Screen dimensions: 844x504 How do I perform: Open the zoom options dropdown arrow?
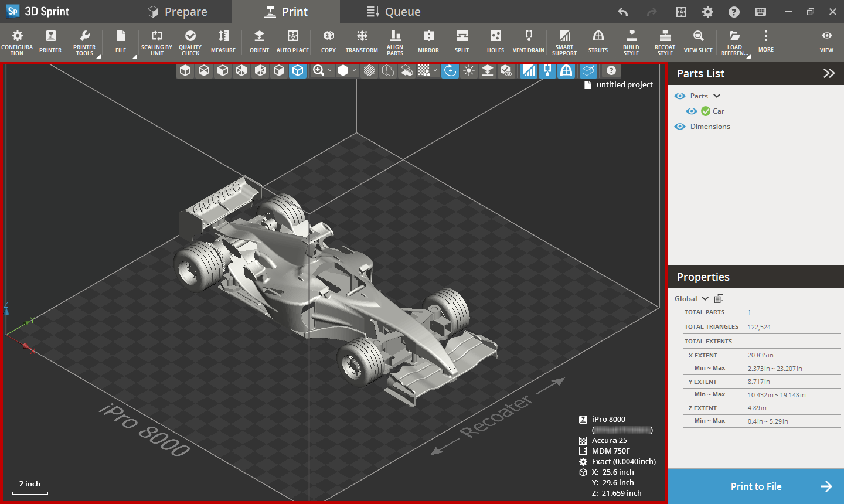[329, 71]
